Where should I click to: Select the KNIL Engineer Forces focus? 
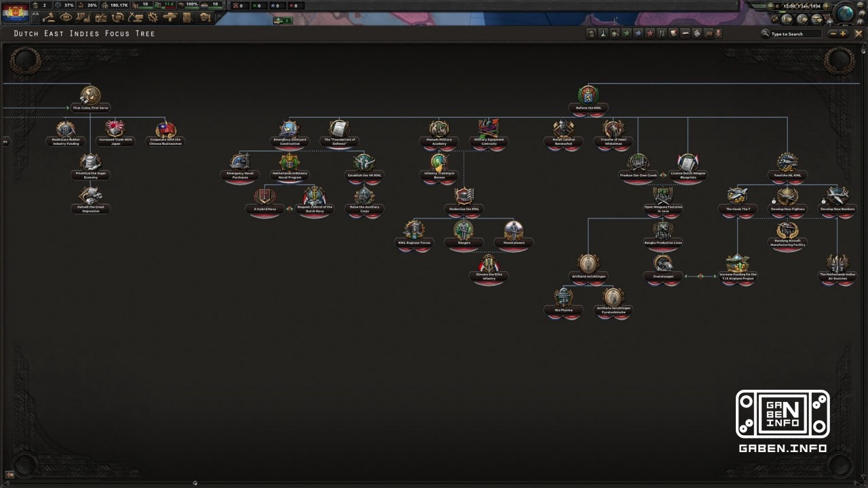click(x=414, y=235)
